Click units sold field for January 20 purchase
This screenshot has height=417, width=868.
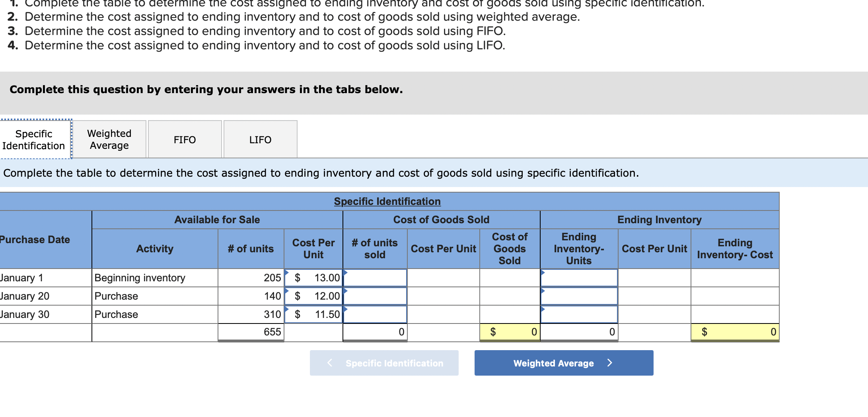click(374, 296)
